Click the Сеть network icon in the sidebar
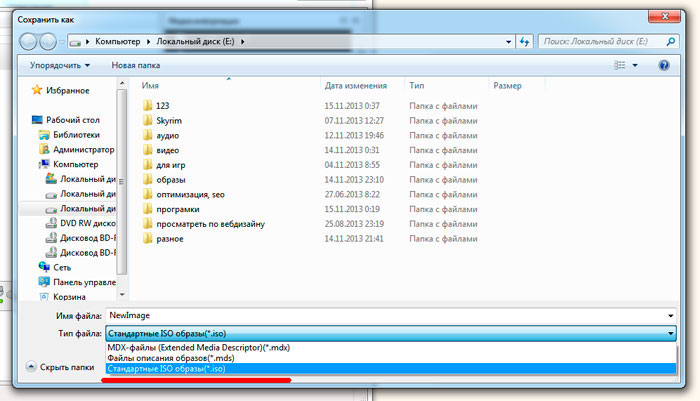700x401 pixels. (44, 267)
